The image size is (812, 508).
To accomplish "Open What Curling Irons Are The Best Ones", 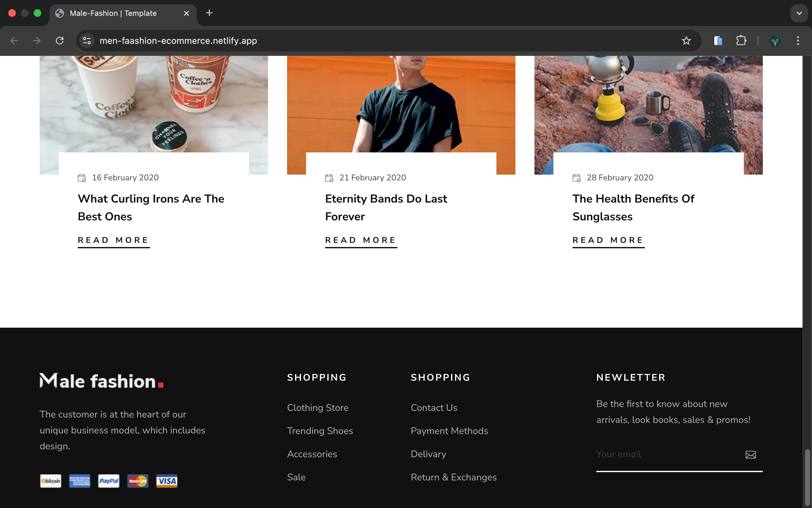I will point(151,208).
